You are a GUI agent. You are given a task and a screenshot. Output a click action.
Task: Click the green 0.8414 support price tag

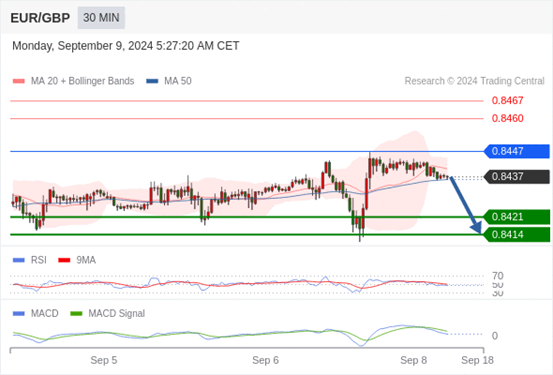tap(517, 235)
